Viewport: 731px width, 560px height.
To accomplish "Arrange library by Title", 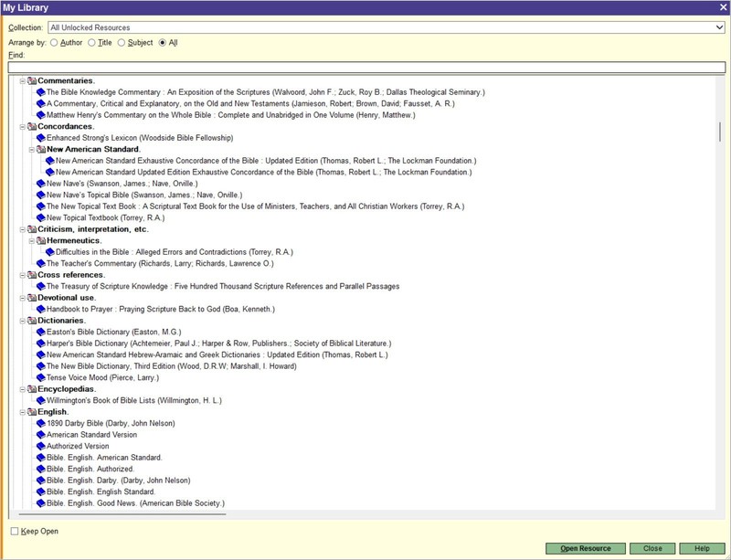I will [92, 42].
